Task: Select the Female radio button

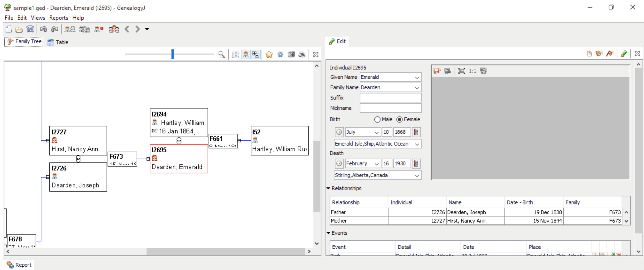Action: 399,120
